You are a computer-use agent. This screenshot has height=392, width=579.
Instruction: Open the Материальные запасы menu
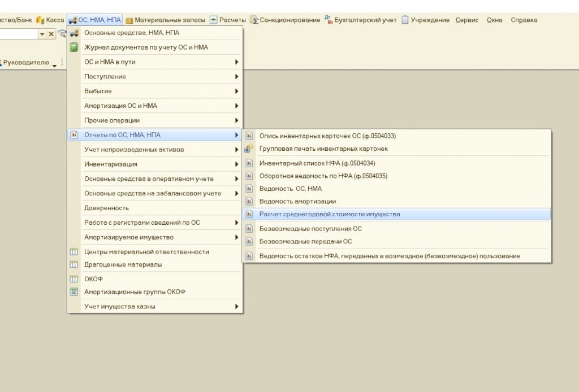point(165,20)
